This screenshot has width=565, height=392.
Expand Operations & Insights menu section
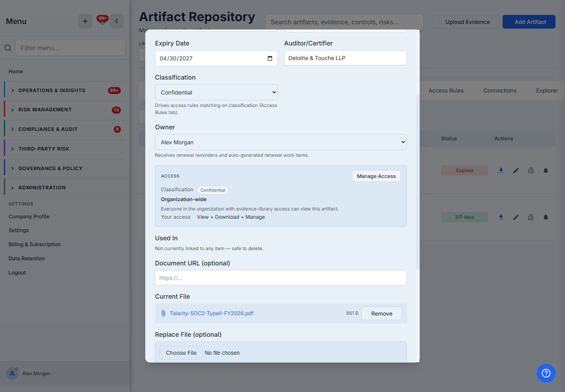65,91
